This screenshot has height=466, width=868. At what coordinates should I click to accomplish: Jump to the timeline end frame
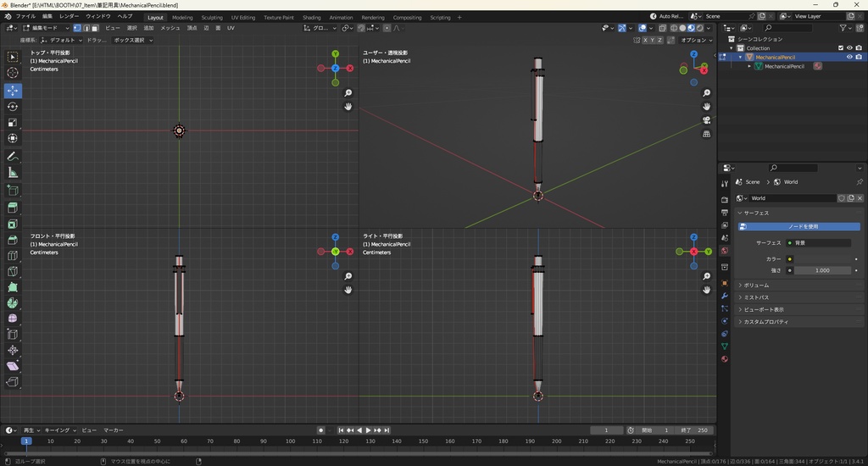(387, 430)
